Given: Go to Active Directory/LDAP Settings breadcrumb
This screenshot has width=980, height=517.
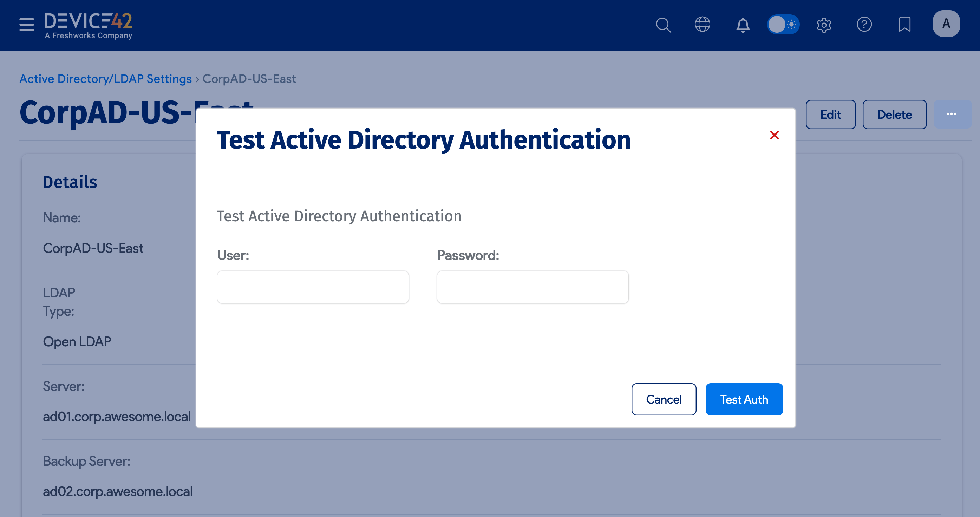Looking at the screenshot, I should point(105,79).
